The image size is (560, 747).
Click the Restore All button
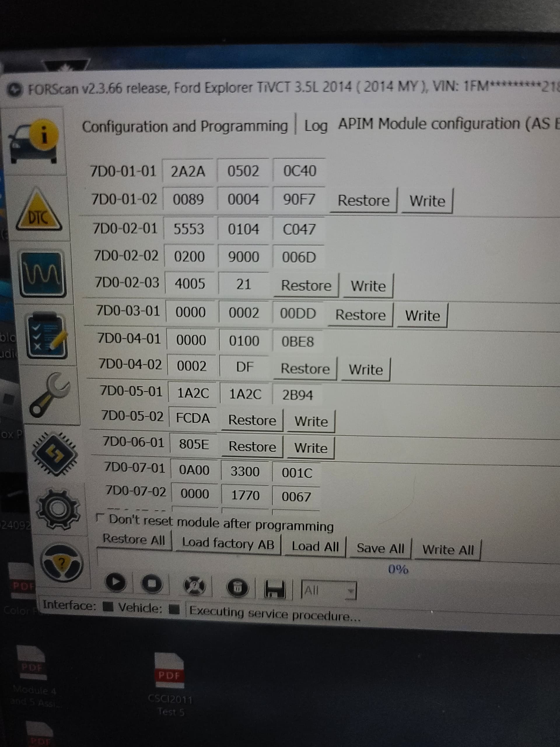134,539
